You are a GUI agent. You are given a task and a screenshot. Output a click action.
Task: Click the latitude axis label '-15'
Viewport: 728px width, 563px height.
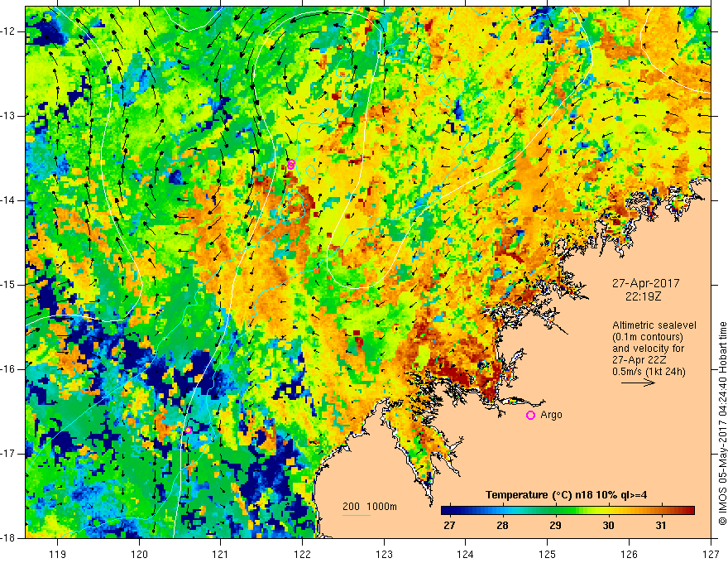8,285
